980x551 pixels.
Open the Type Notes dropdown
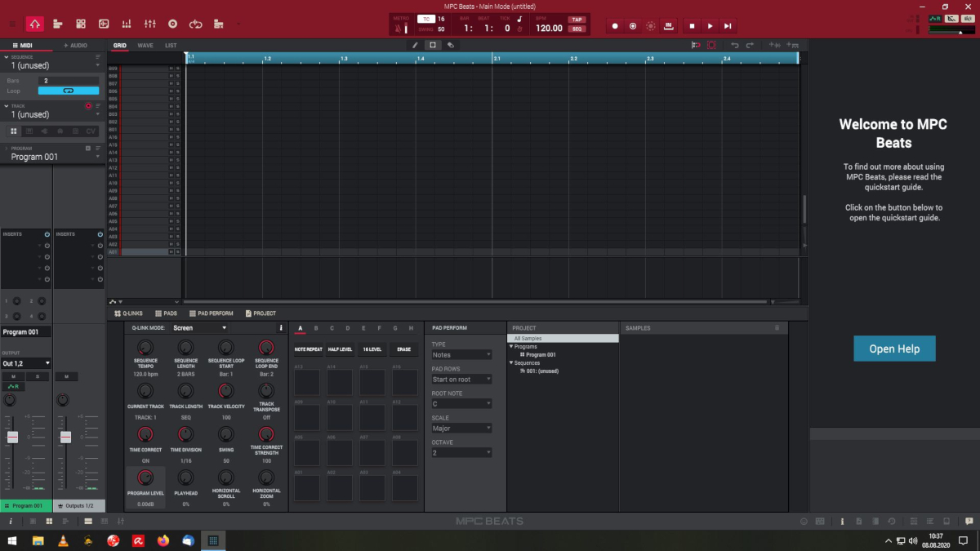point(461,355)
